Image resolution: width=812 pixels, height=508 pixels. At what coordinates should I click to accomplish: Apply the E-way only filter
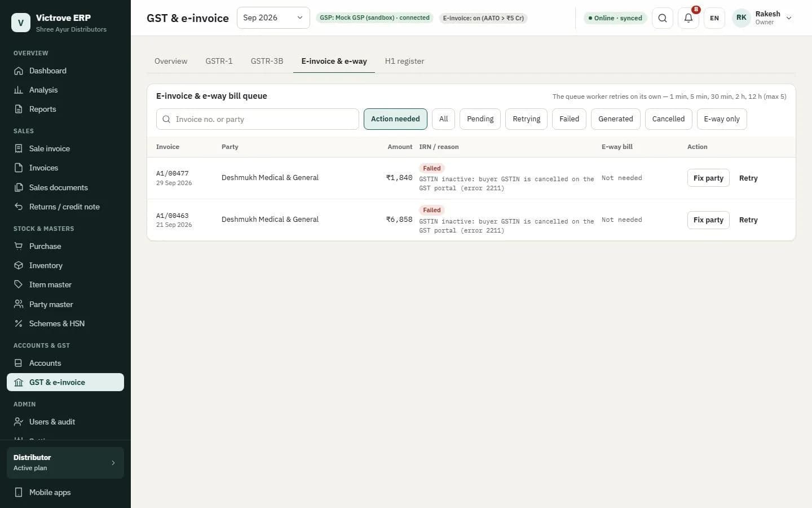(x=722, y=119)
